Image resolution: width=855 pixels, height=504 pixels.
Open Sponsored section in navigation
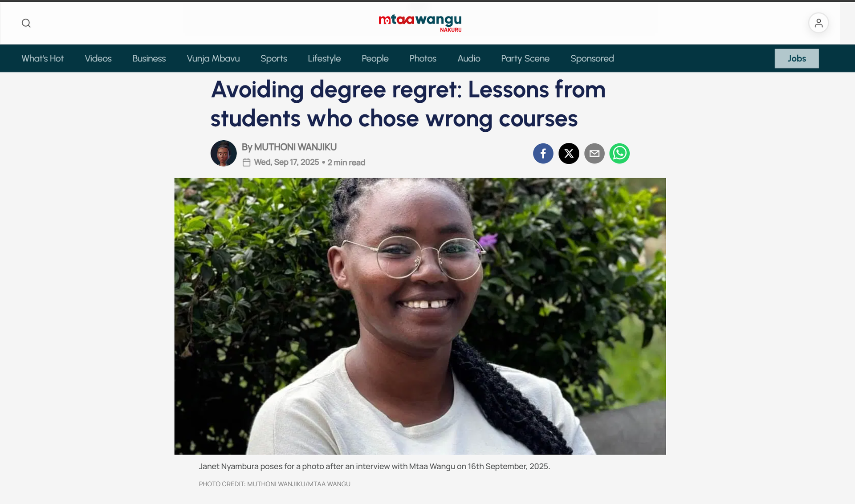pyautogui.click(x=592, y=58)
